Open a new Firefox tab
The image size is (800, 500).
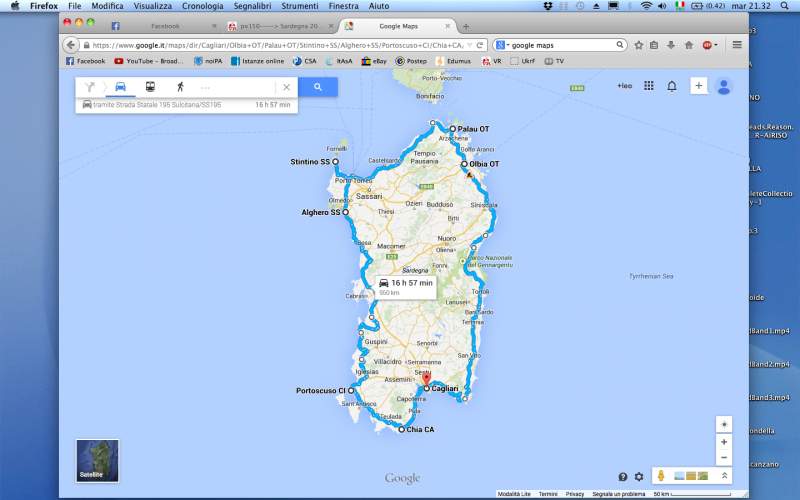[466, 27]
